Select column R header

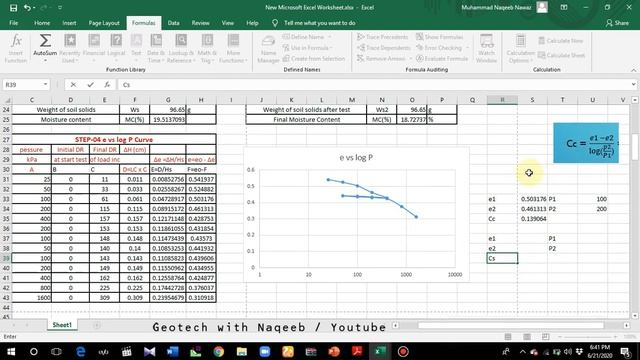pos(502,100)
